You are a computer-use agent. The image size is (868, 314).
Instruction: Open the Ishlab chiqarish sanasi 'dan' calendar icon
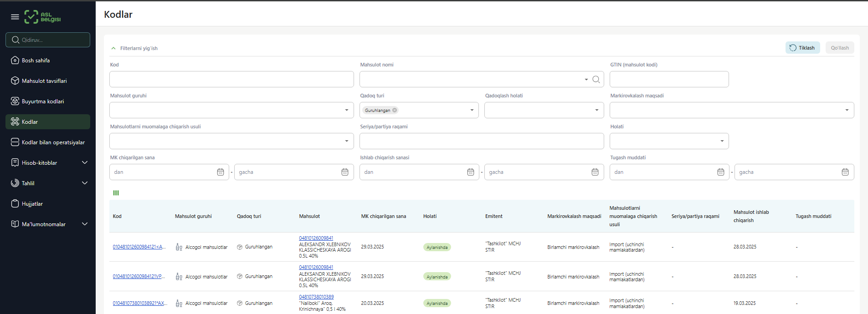470,172
